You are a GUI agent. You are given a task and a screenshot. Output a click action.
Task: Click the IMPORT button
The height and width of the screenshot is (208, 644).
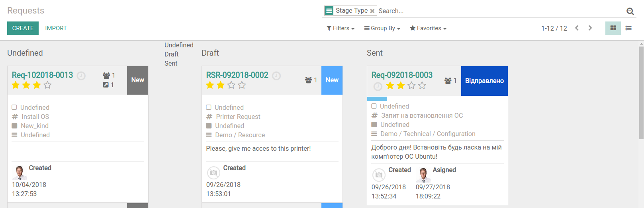[56, 28]
